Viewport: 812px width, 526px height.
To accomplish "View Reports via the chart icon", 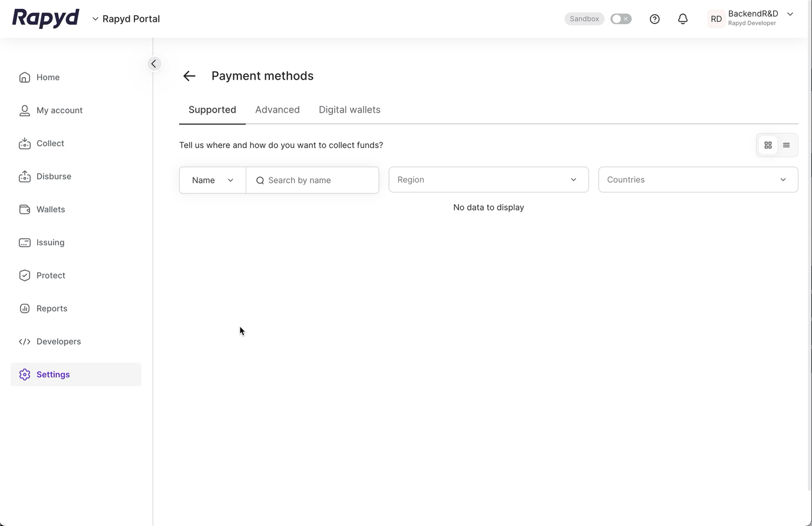I will click(24, 308).
